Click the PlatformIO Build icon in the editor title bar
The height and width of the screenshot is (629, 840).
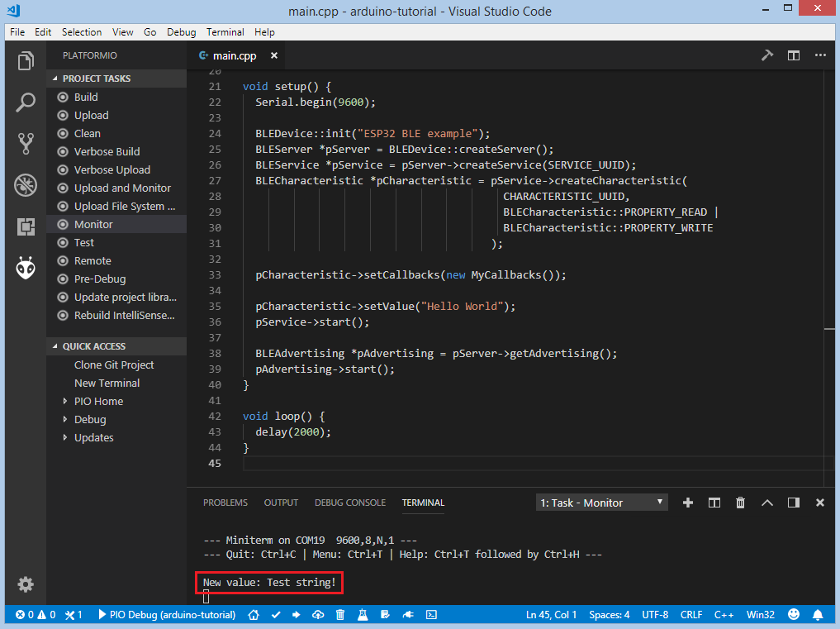[x=767, y=55]
